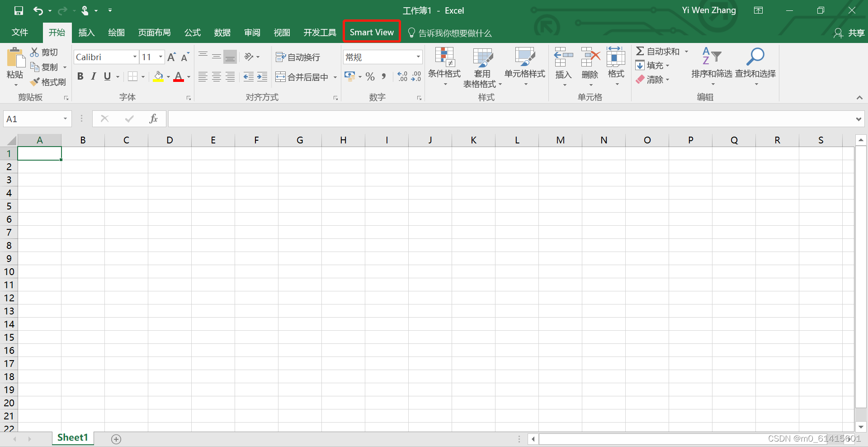868x447 pixels.
Task: Apply bold formatting
Action: pyautogui.click(x=80, y=76)
